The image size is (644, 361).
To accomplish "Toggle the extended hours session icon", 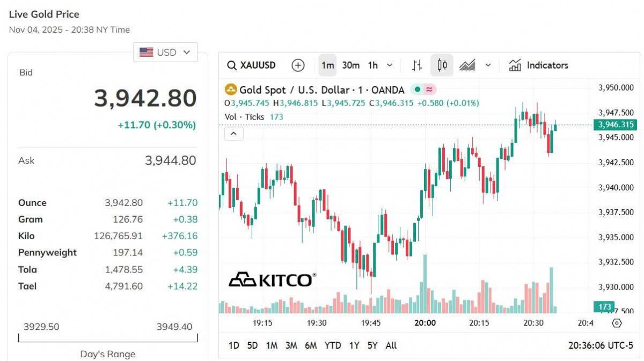I will [x=429, y=90].
